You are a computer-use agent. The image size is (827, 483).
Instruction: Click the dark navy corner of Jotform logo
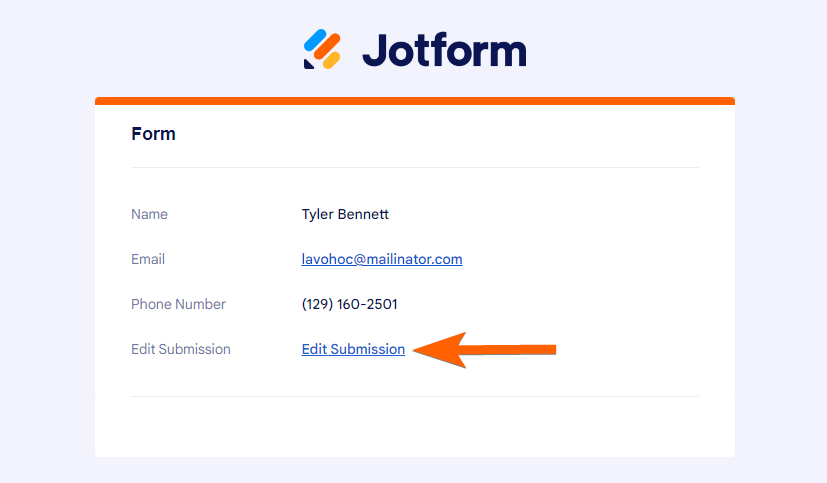309,64
